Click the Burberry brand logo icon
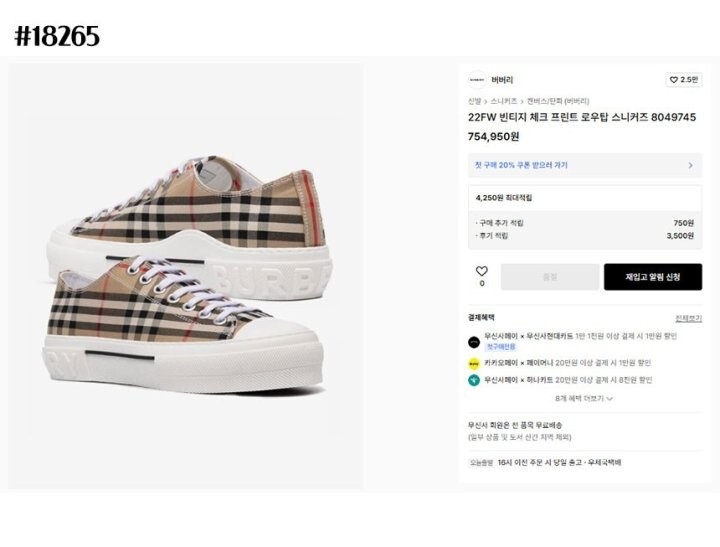This screenshot has width=720, height=547. click(x=476, y=80)
